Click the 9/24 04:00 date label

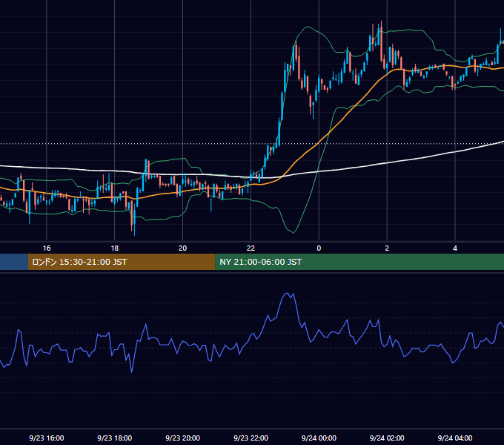click(455, 438)
